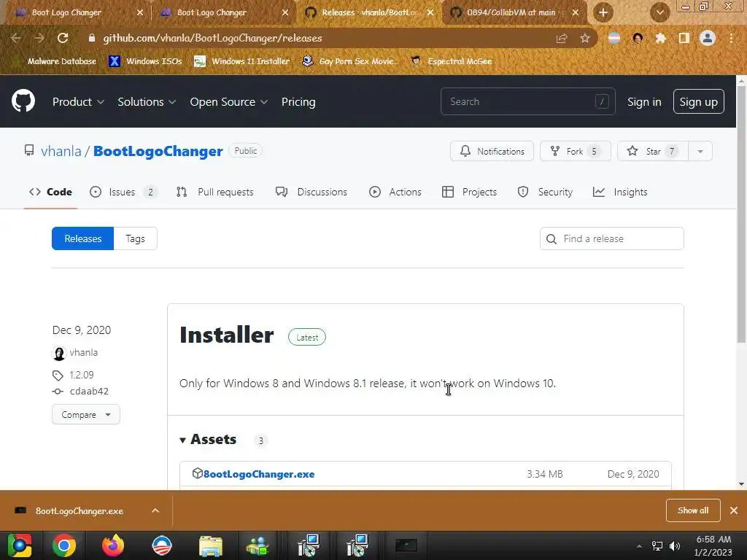This screenshot has width=747, height=560.
Task: Collapse the Assets section
Action: [209, 440]
